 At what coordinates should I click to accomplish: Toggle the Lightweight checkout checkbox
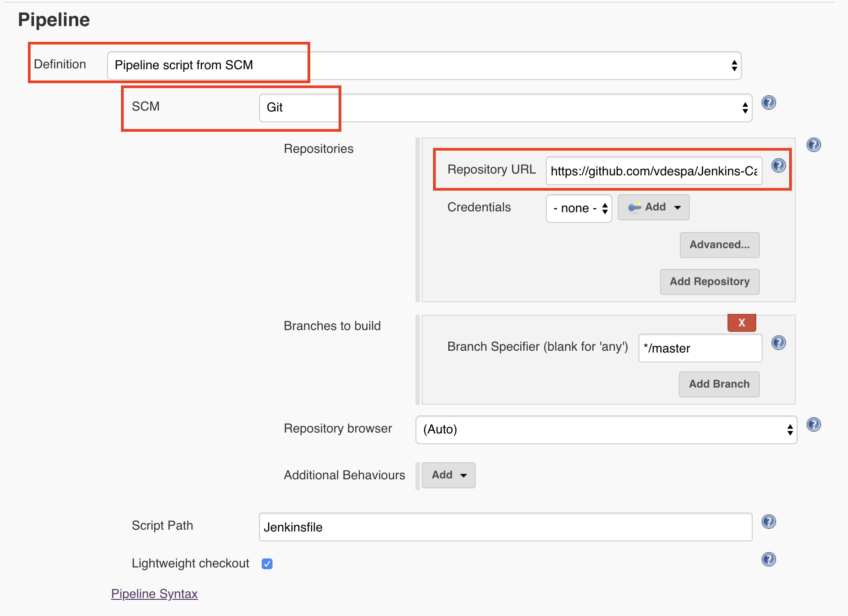[x=267, y=564]
